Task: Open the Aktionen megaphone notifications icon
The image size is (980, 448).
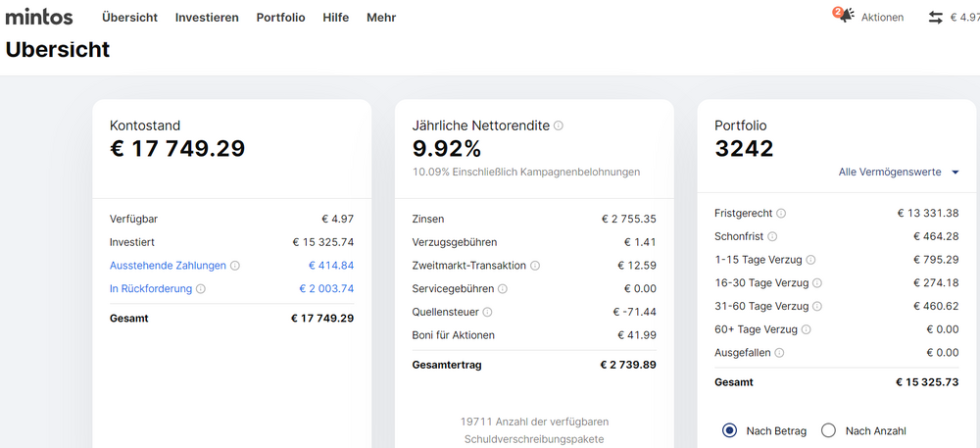Action: [x=845, y=16]
